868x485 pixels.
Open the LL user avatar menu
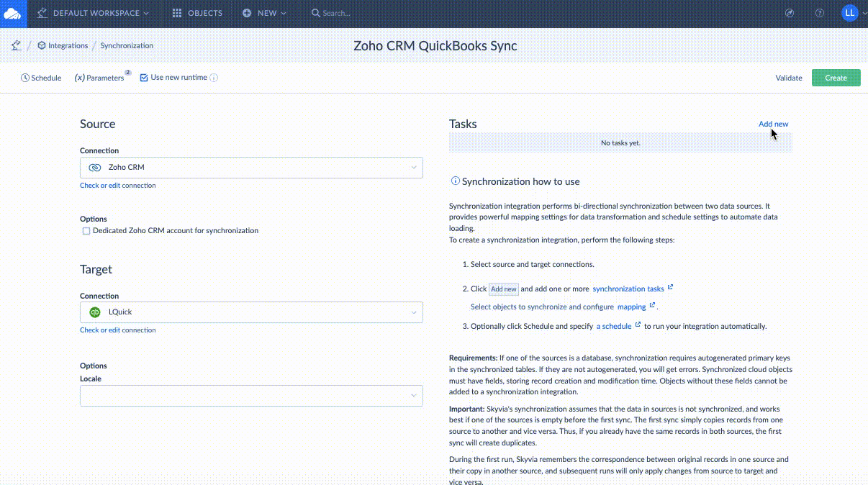[850, 13]
